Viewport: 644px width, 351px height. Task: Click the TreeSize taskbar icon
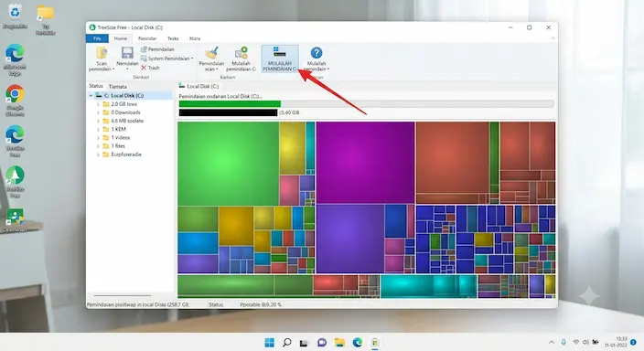point(374,343)
